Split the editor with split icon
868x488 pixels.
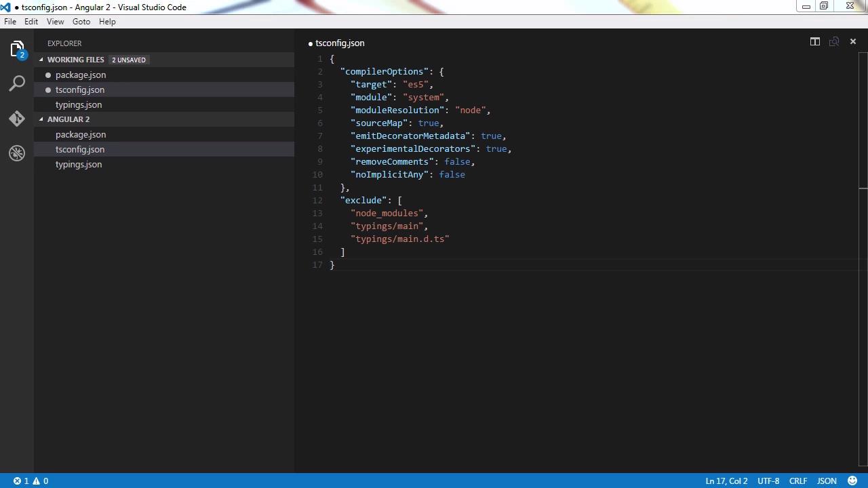(815, 42)
